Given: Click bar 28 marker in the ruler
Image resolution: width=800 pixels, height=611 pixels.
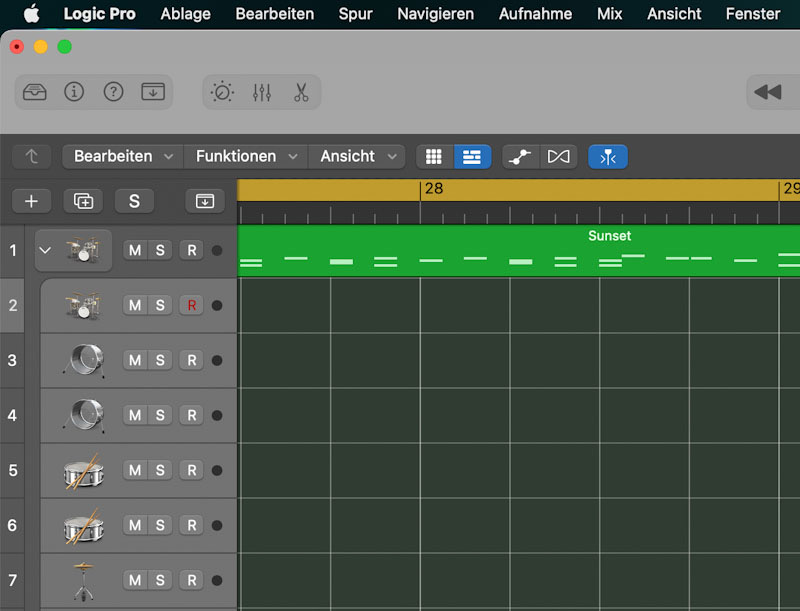Looking at the screenshot, I should [434, 189].
